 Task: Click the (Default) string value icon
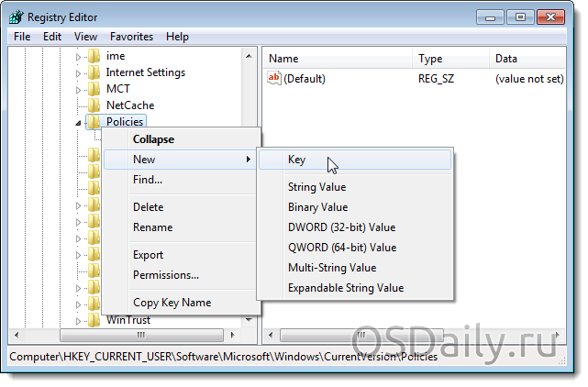[x=273, y=79]
